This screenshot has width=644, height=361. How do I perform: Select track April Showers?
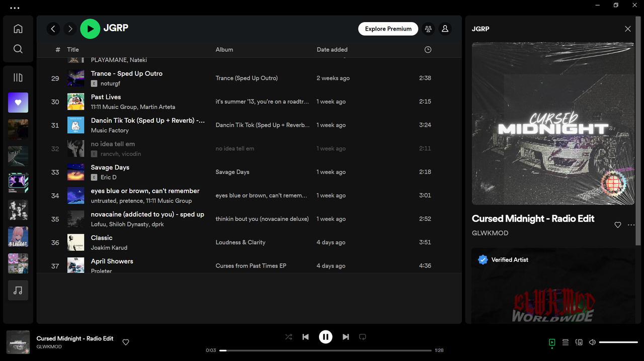click(x=112, y=261)
